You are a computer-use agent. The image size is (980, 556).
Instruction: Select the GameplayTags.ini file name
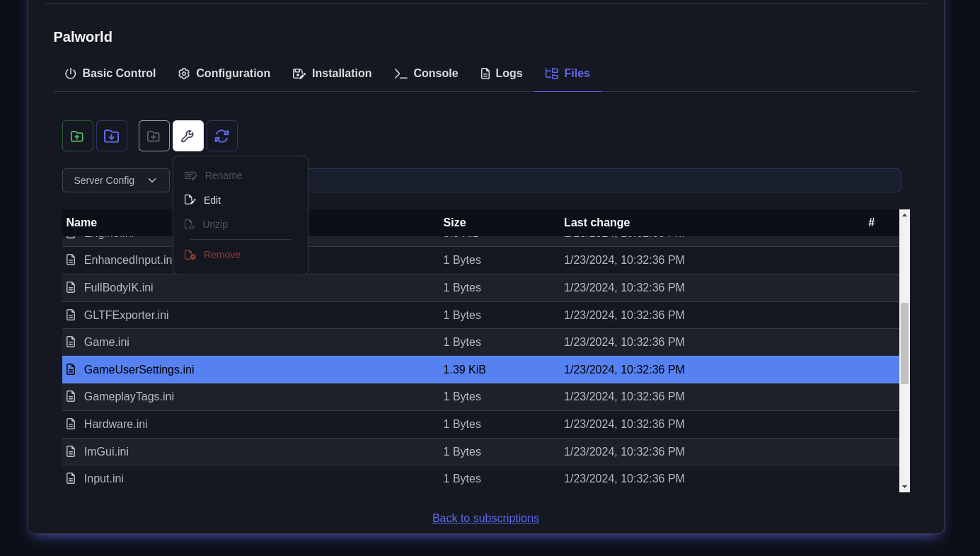pyautogui.click(x=129, y=396)
